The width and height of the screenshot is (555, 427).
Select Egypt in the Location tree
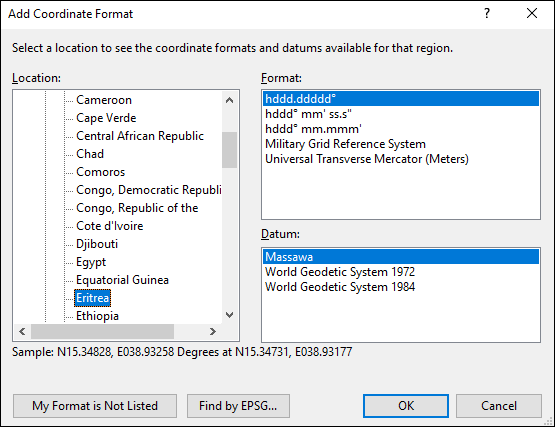[91, 262]
